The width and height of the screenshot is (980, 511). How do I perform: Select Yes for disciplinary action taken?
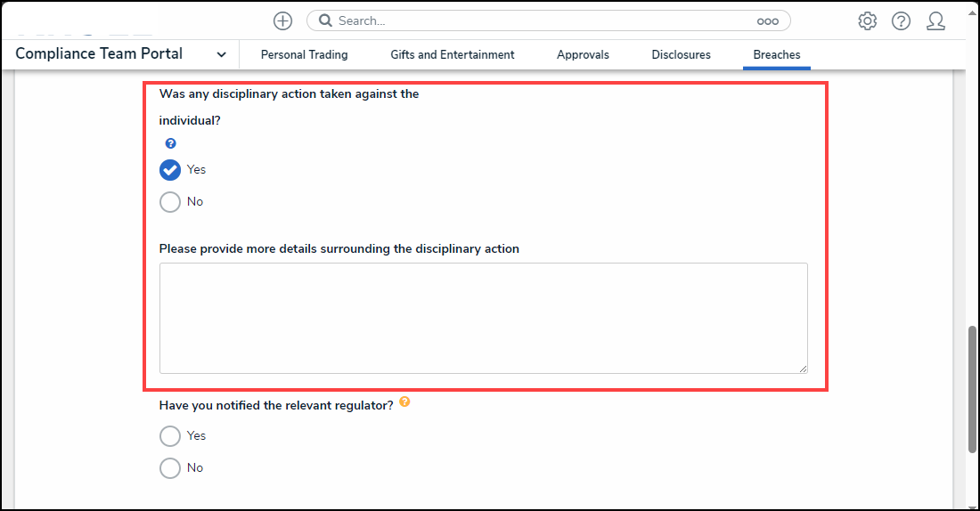coord(170,169)
